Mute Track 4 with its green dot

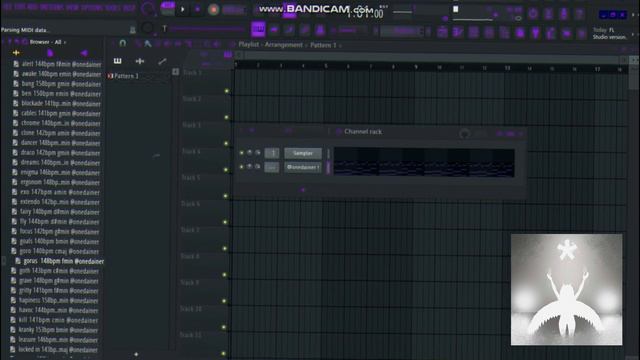click(x=226, y=170)
